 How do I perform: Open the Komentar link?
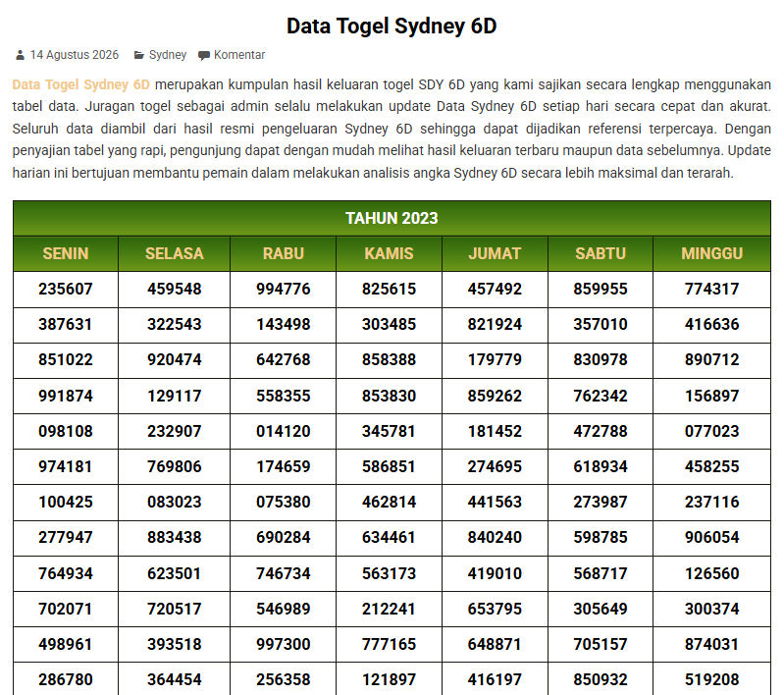click(239, 55)
